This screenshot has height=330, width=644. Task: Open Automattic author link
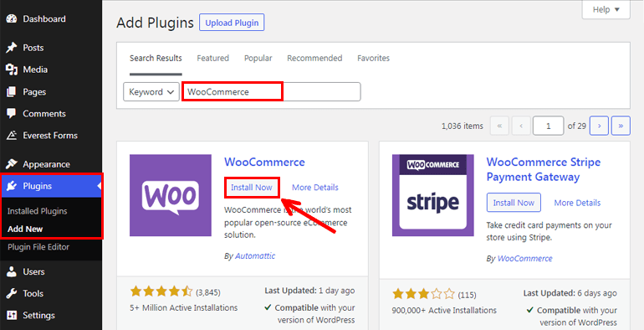(255, 255)
